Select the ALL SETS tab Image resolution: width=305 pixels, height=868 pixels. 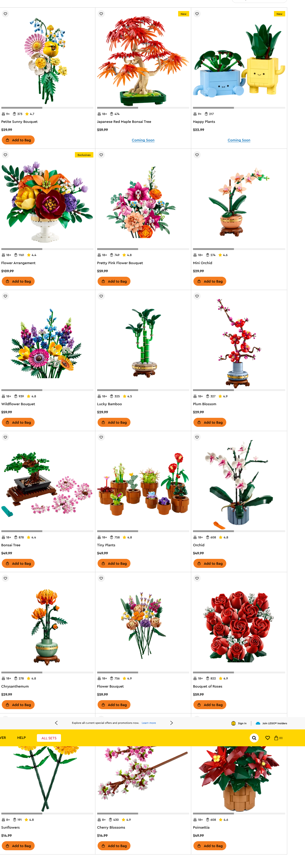(49, 738)
